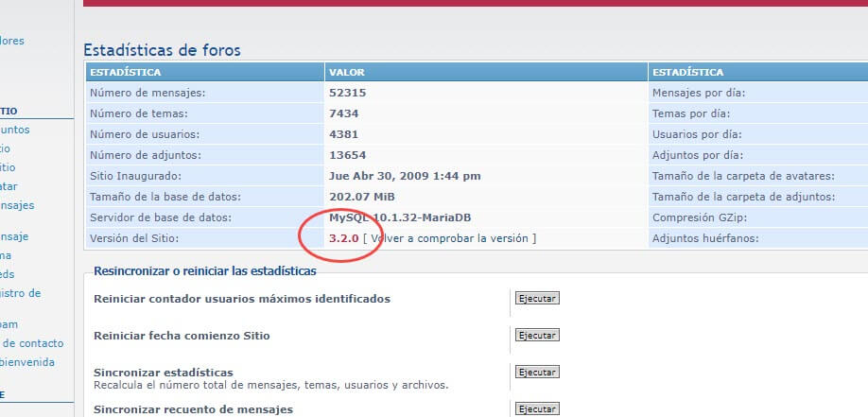Click the VALOR column header
The width and height of the screenshot is (868, 417).
click(x=346, y=72)
